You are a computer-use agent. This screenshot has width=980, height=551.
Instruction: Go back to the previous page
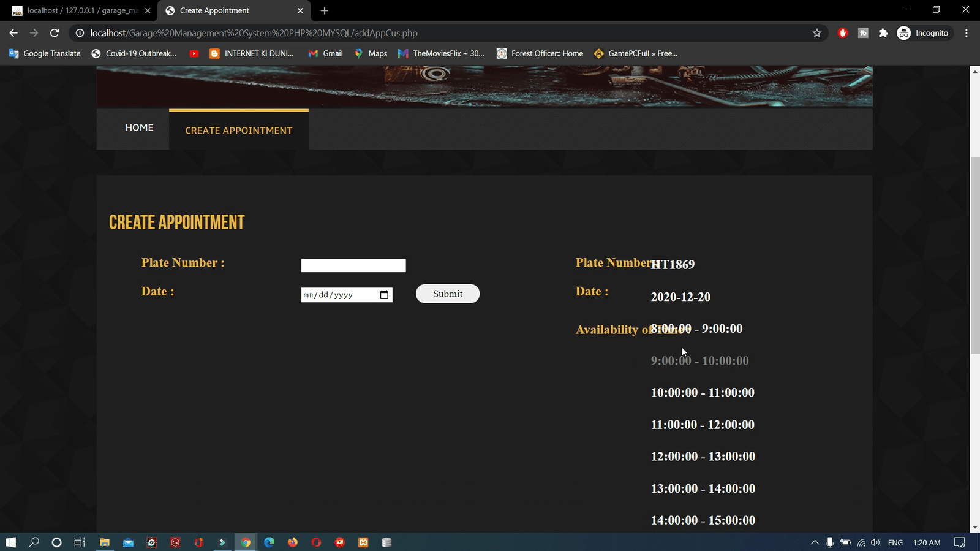(x=13, y=33)
